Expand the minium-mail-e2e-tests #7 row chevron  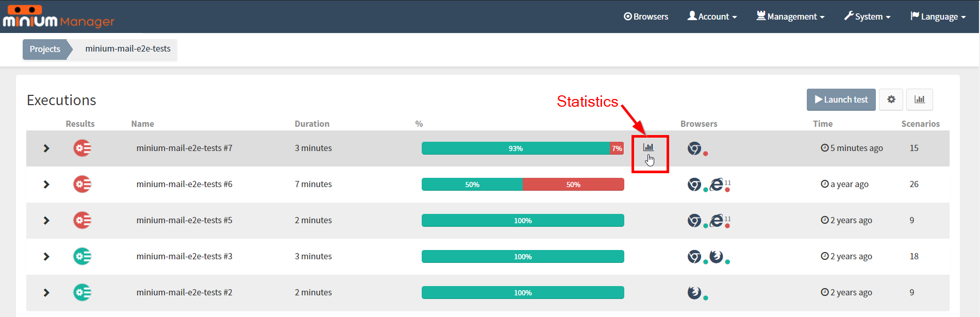point(46,148)
